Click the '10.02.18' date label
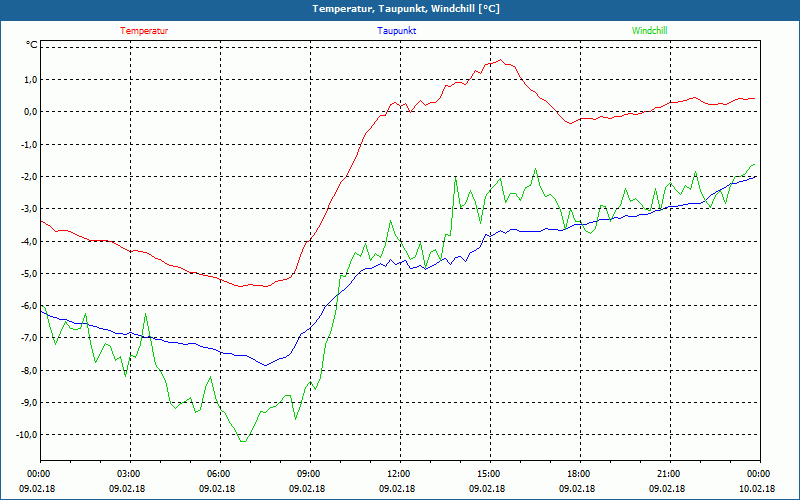 [757, 489]
